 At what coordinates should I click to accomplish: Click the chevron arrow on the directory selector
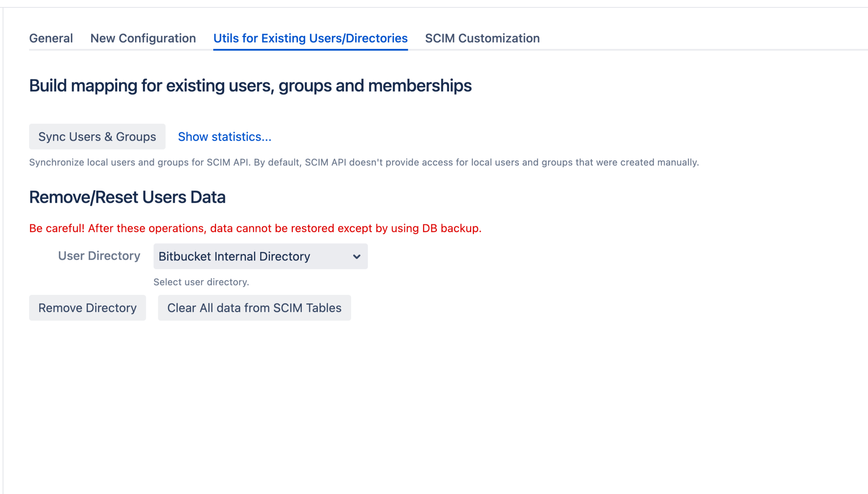(x=356, y=256)
